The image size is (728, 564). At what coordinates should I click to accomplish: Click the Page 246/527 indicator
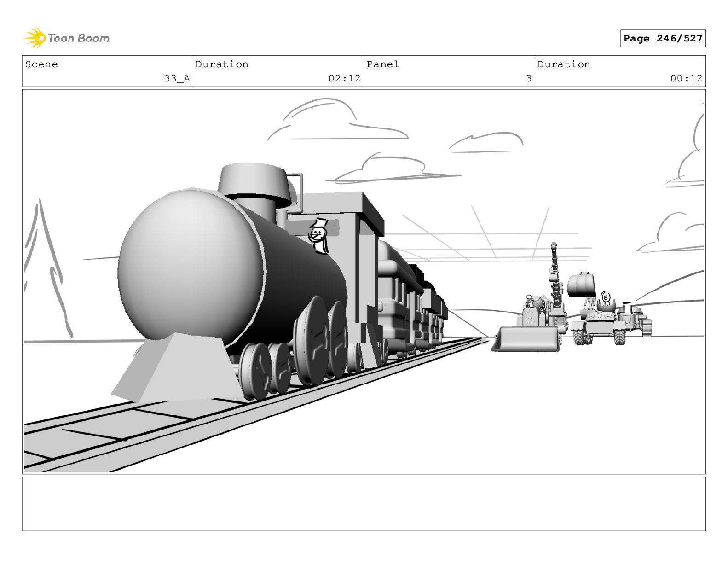point(663,39)
